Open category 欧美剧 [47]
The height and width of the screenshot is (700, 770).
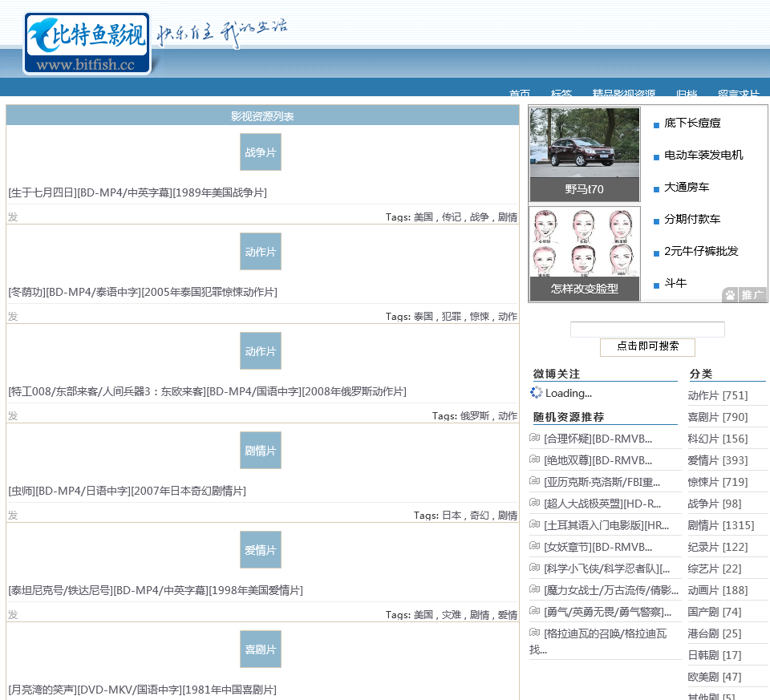click(715, 677)
